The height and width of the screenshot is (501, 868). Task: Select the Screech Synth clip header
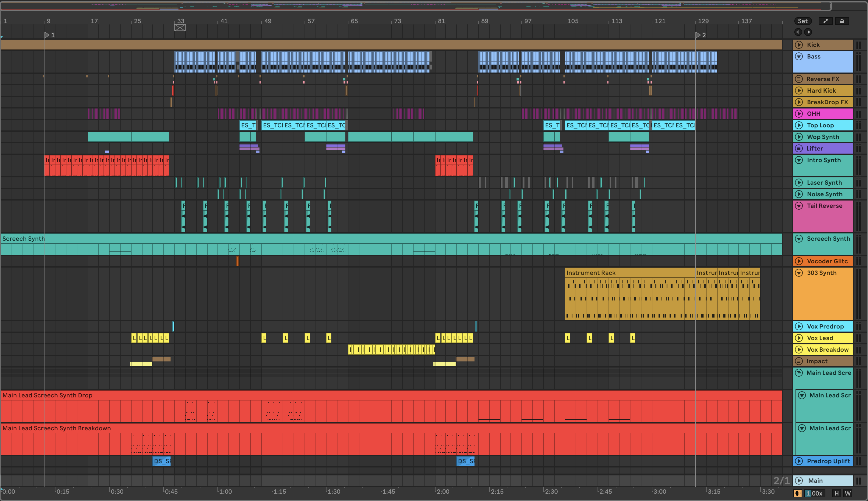click(391, 239)
